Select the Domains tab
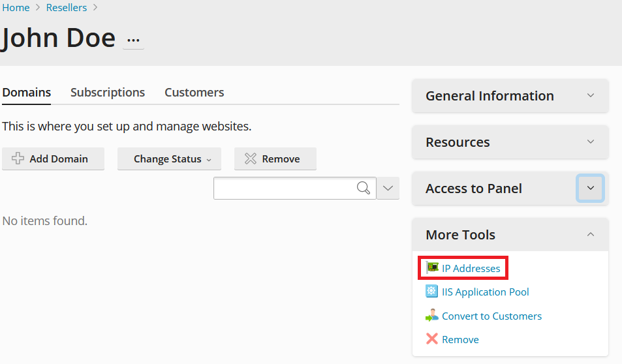Viewport: 622px width, 364px height. click(x=27, y=93)
